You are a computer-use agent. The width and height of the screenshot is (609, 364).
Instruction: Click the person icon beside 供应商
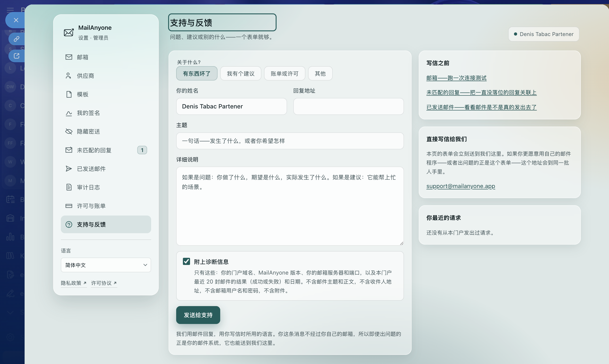pyautogui.click(x=68, y=76)
